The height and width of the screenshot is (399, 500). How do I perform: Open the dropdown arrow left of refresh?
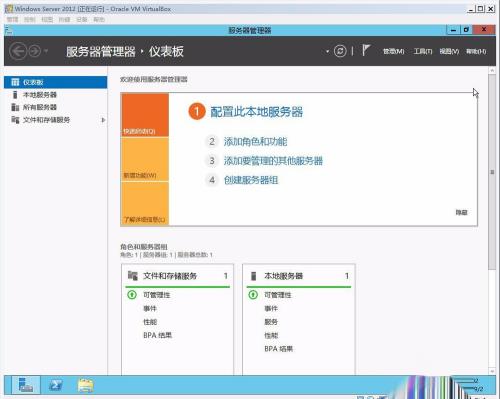point(327,51)
